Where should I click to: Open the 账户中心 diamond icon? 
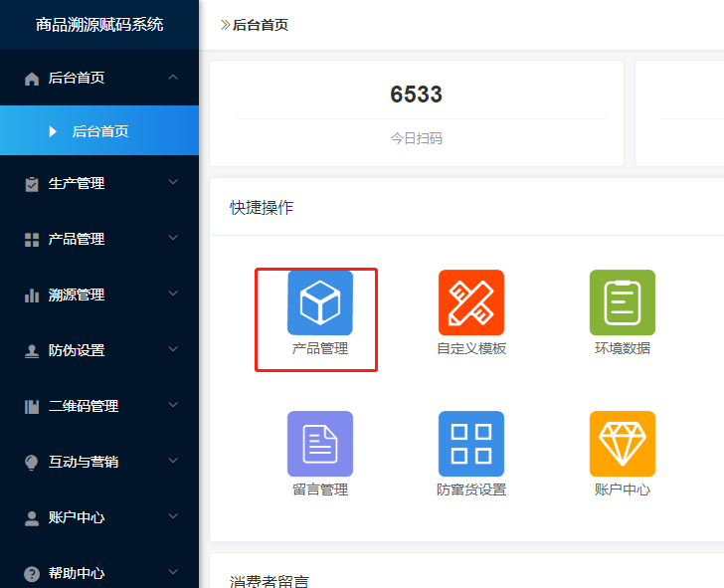[622, 444]
